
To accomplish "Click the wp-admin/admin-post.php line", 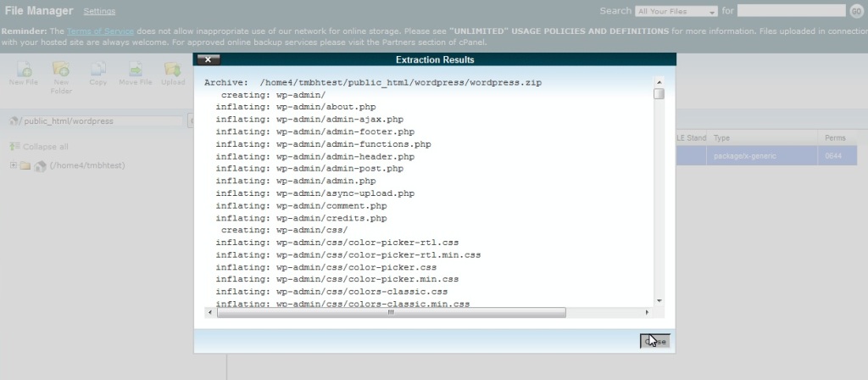I will [309, 169].
